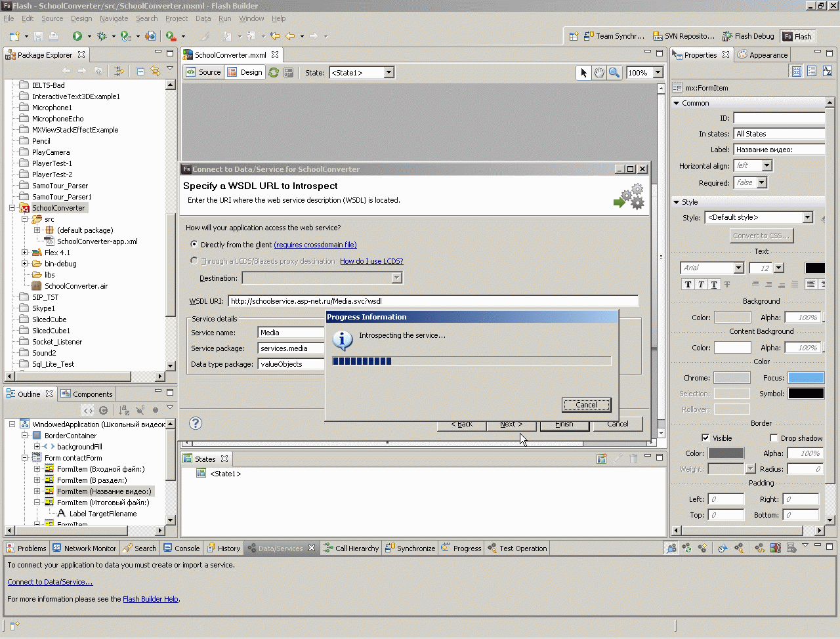Viewport: 840px width, 639px height.
Task: Click the Finish button in wizard
Action: coord(564,424)
